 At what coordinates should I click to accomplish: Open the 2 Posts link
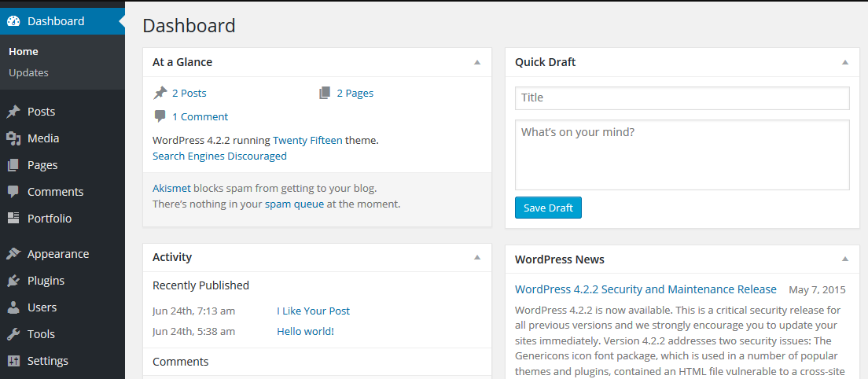click(189, 93)
